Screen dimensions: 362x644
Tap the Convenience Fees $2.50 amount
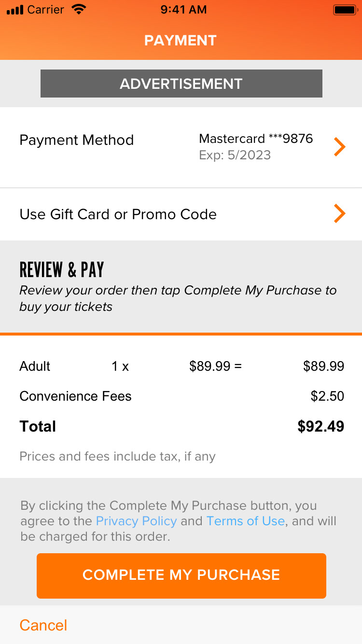[327, 396]
